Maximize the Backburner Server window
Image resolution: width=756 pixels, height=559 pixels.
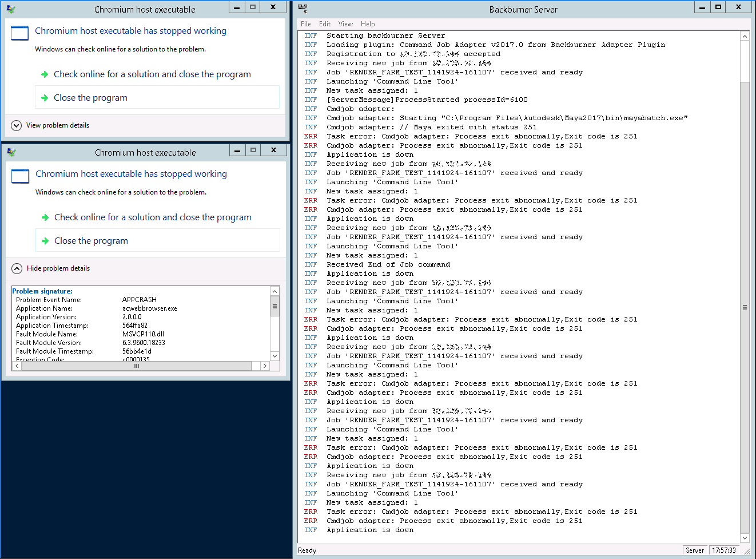(718, 7)
